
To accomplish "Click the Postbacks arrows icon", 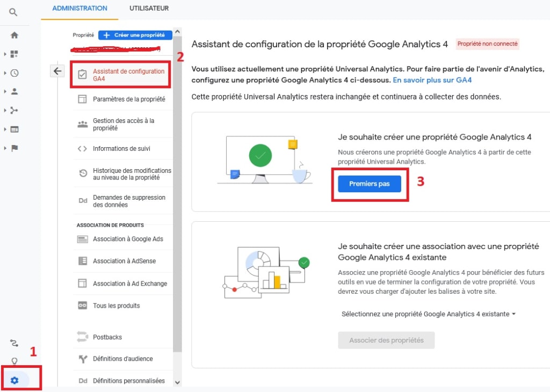I will pyautogui.click(x=82, y=337).
